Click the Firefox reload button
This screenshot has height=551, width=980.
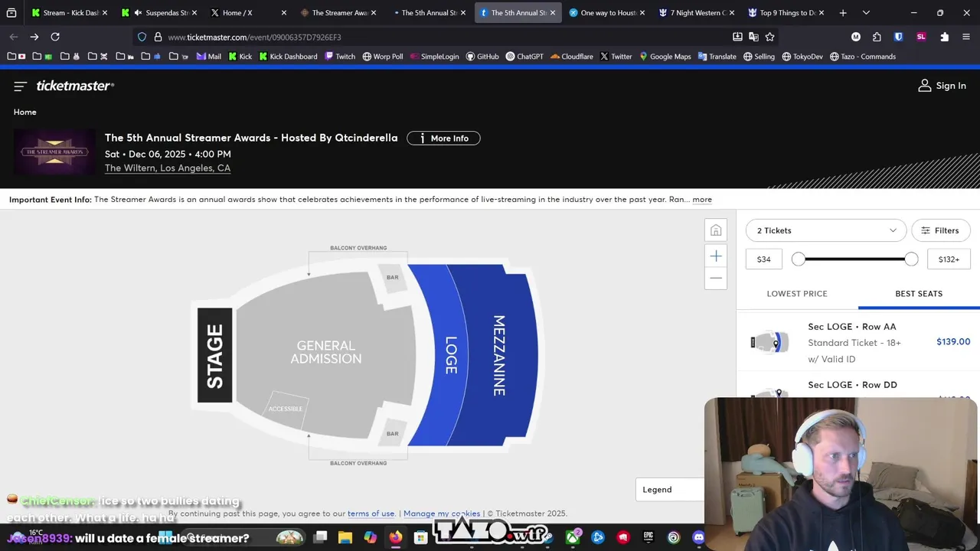55,37
